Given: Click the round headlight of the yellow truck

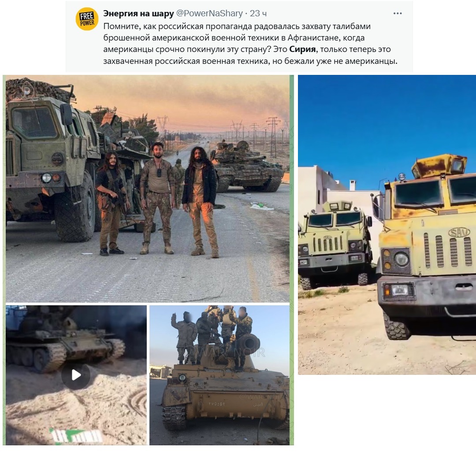Looking at the screenshot, I should [x=402, y=260].
